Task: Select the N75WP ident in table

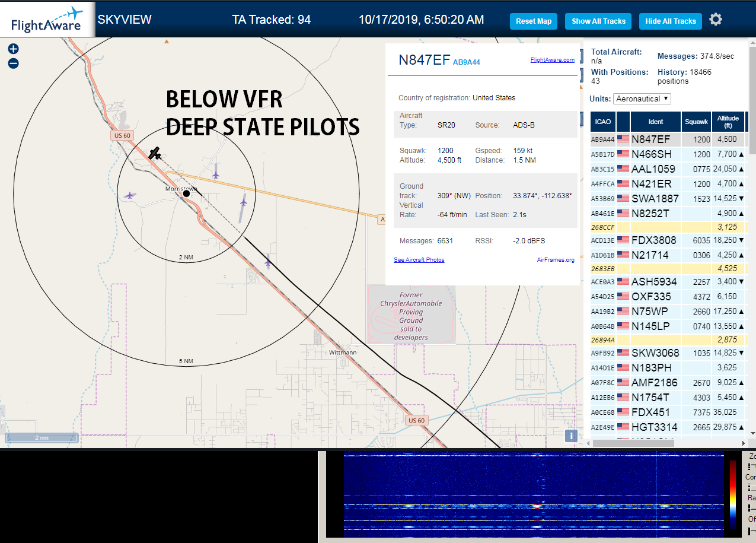Action: coord(649,311)
